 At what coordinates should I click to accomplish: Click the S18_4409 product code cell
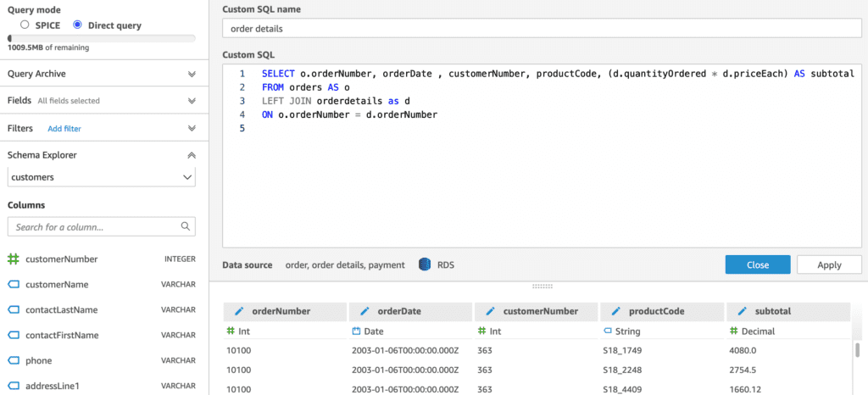click(623, 389)
